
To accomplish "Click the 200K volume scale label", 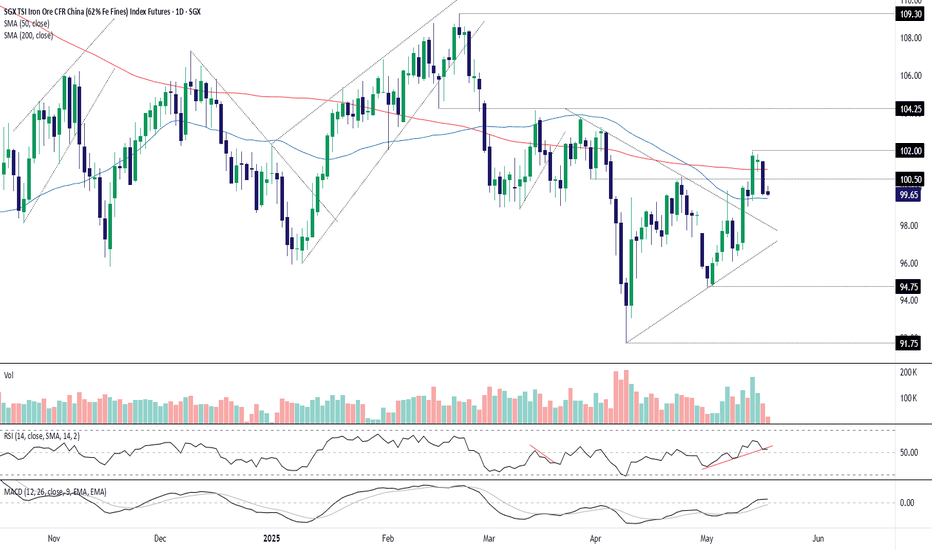I will coord(909,372).
